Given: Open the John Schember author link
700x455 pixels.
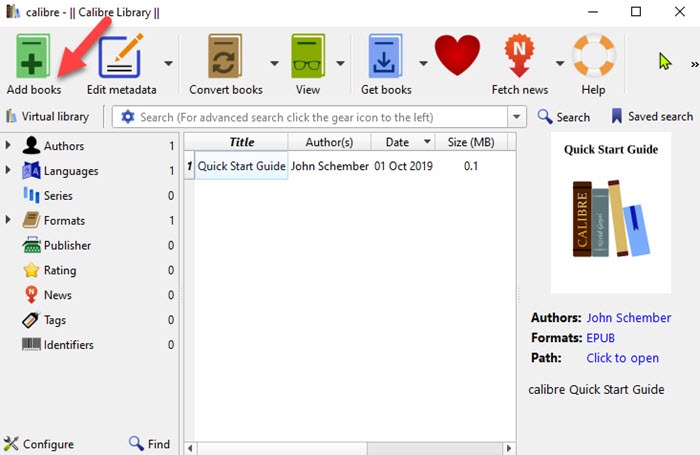Looking at the screenshot, I should 629,318.
